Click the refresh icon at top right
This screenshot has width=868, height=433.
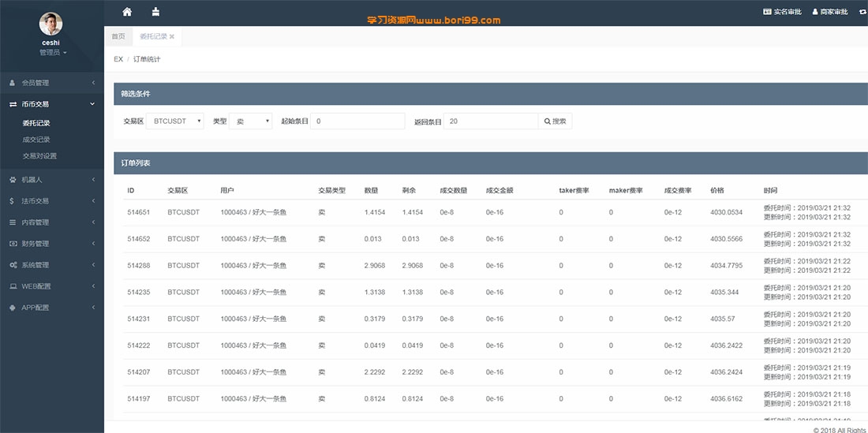point(863,12)
